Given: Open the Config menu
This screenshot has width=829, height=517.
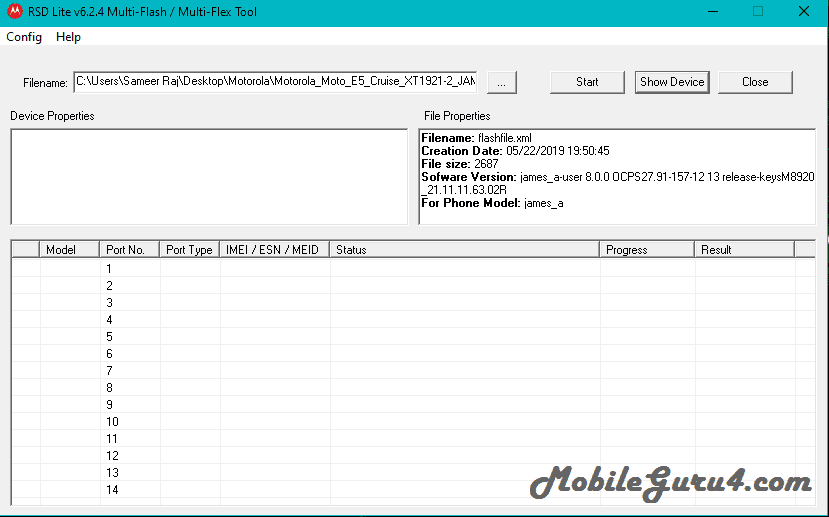Looking at the screenshot, I should coord(24,37).
